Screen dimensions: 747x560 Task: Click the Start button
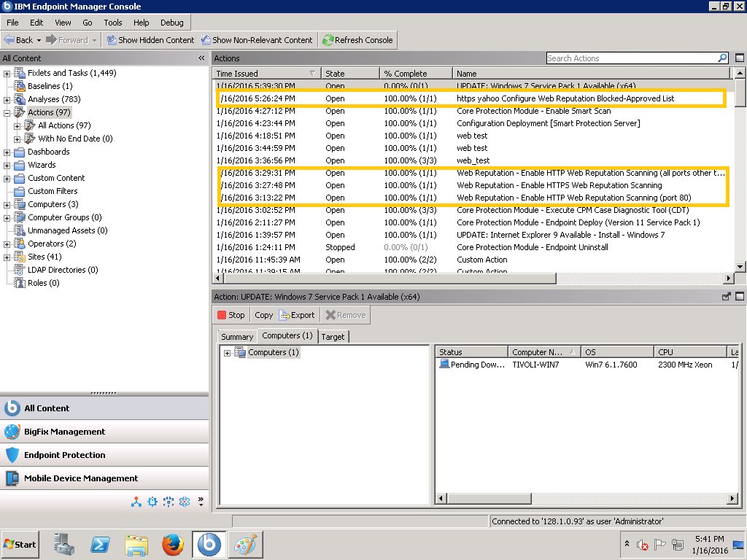pyautogui.click(x=20, y=544)
